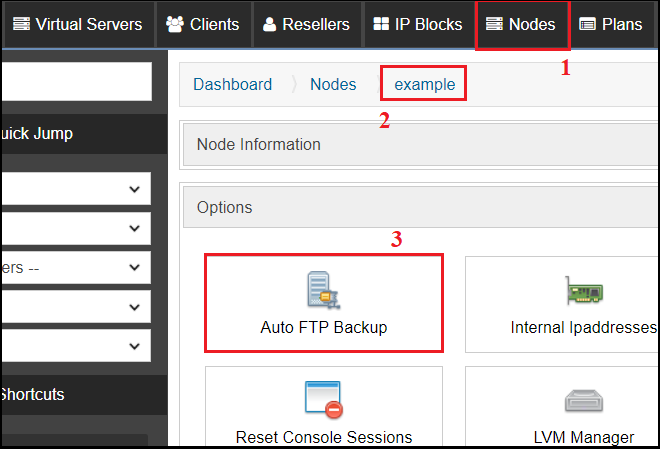Select the example breadcrumb link
Image resolution: width=660 pixels, height=449 pixels.
point(425,85)
